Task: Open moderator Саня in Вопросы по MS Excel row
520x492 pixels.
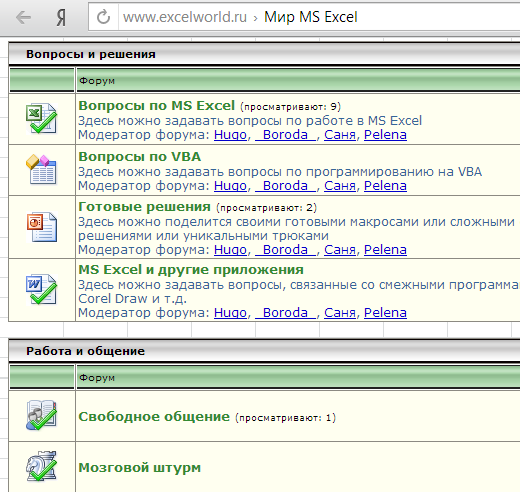Action: point(340,135)
